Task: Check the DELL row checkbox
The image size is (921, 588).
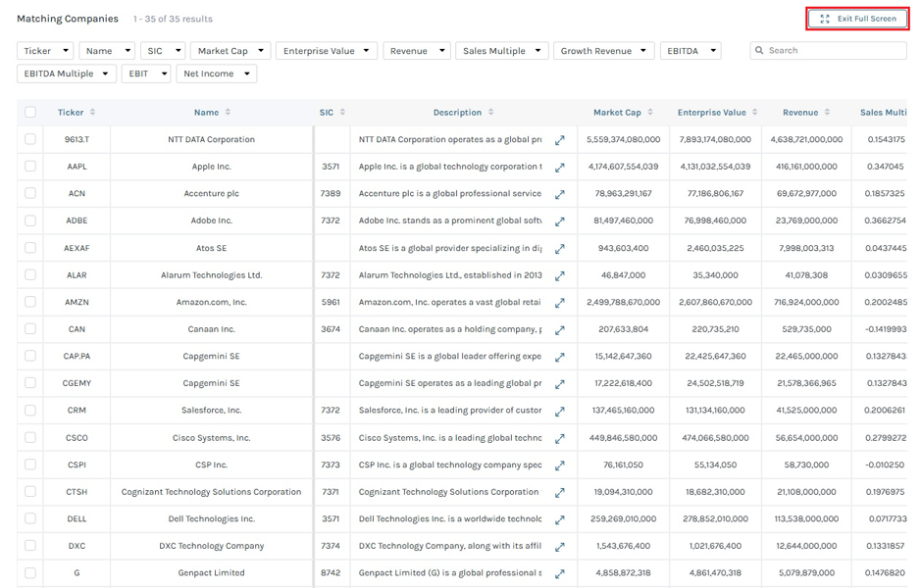Action: [30, 518]
